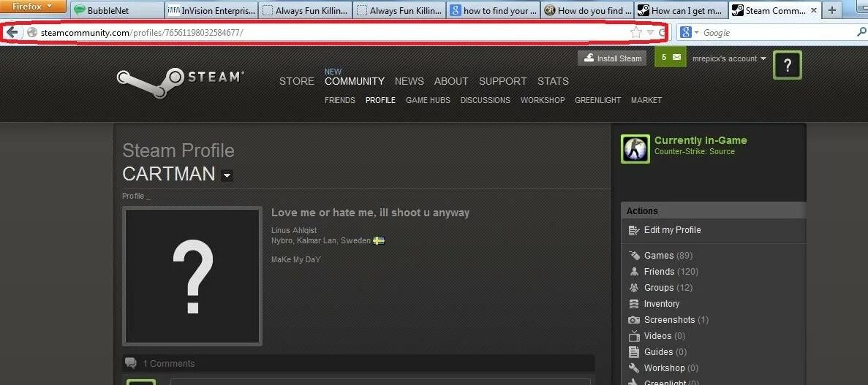Open the Videos (0) link
The width and height of the screenshot is (868, 385).
(665, 336)
